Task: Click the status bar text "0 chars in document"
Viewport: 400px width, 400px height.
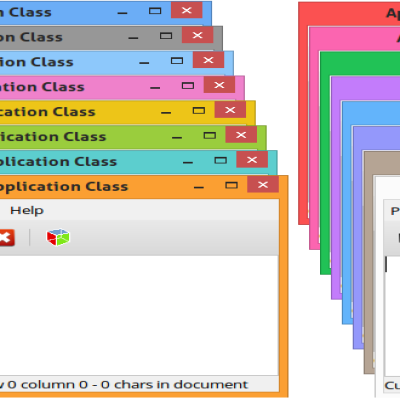Action: coord(174,385)
